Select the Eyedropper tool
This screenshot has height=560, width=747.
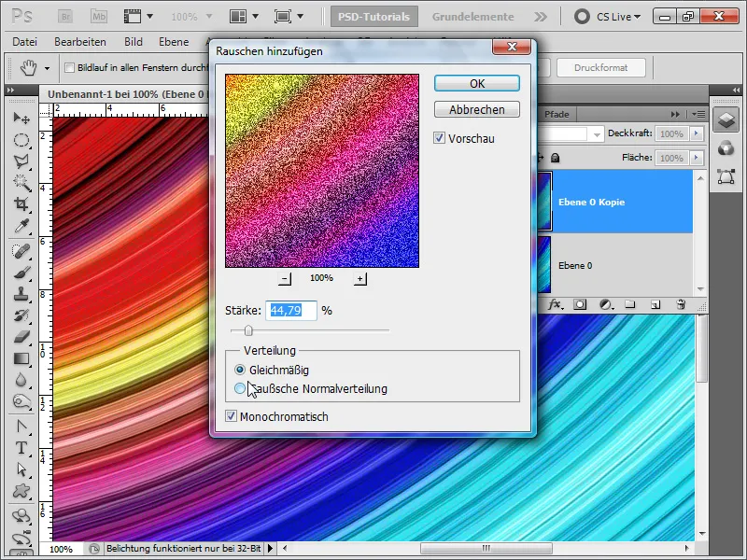pos(21,226)
